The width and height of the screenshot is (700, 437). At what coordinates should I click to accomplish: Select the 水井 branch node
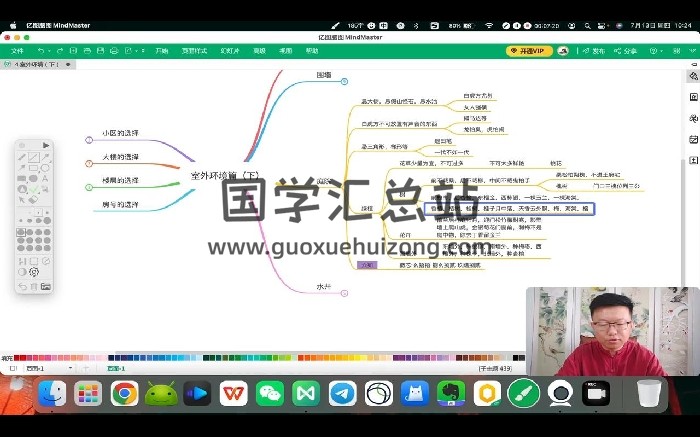(x=324, y=287)
